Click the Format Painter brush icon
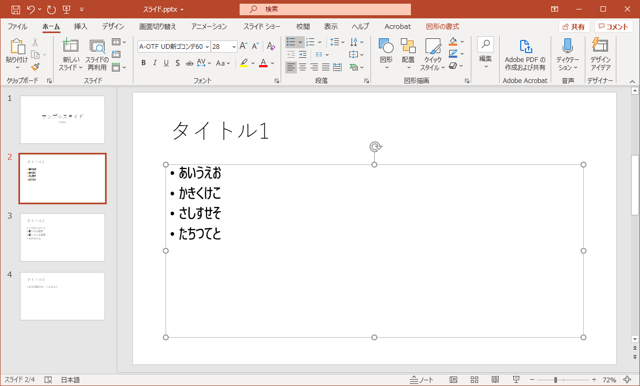The image size is (640, 386). pos(35,67)
